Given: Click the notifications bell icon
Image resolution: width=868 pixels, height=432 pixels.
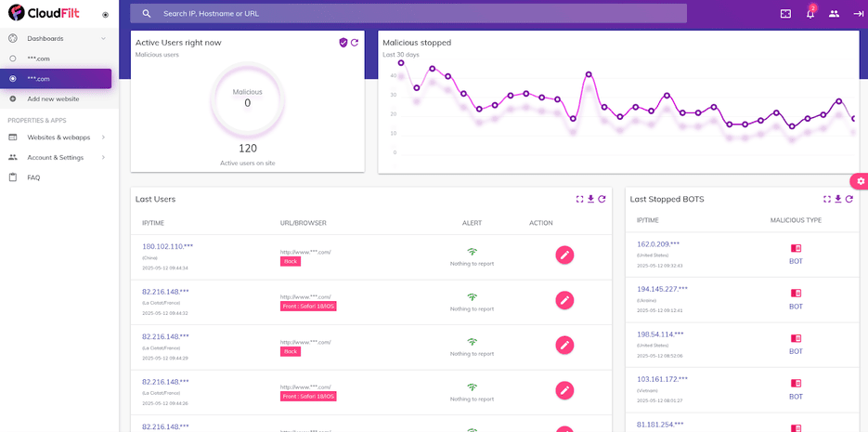Looking at the screenshot, I should 810,14.
